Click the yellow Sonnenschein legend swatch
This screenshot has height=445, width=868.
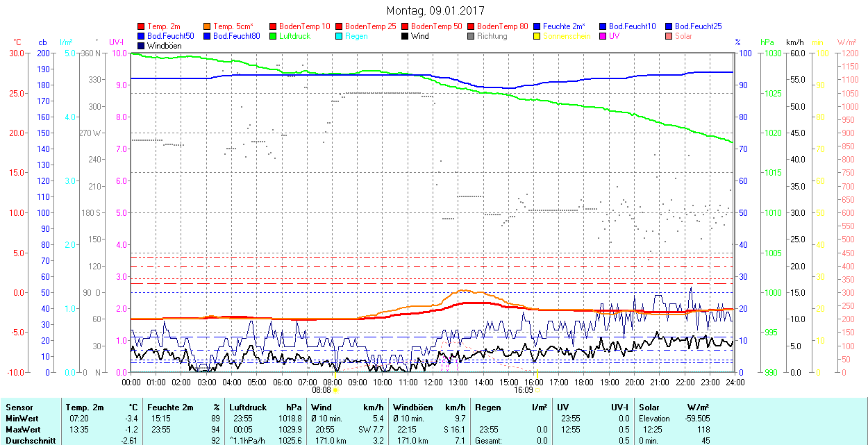(x=537, y=36)
